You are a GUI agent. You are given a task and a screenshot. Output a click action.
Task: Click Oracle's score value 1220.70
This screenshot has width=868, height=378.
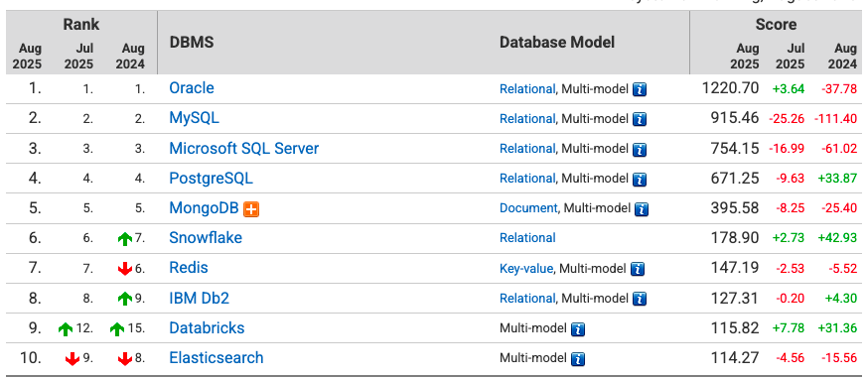[x=731, y=88]
